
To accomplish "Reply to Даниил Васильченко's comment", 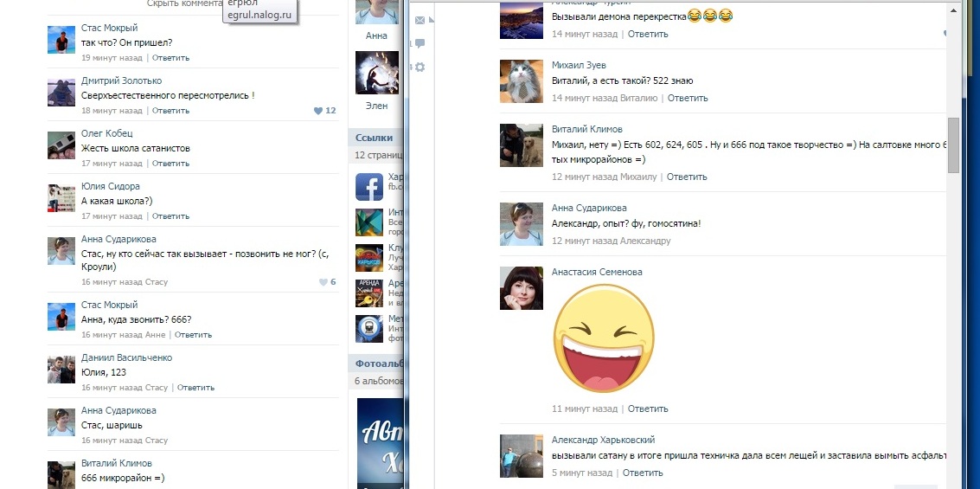I will (x=195, y=388).
